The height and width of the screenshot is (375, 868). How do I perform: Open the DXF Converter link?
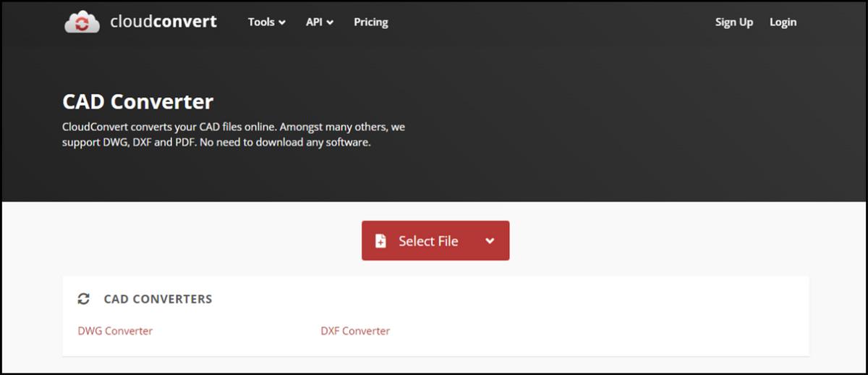[355, 331]
